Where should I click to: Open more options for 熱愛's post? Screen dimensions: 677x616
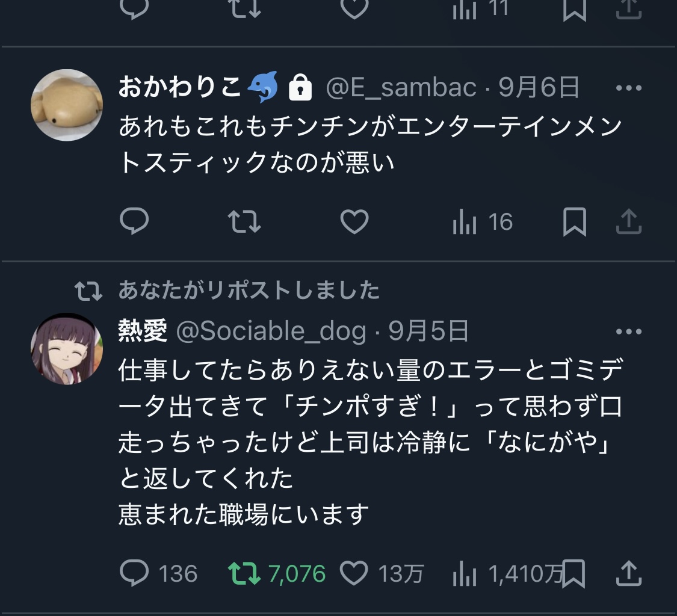pos(629,331)
